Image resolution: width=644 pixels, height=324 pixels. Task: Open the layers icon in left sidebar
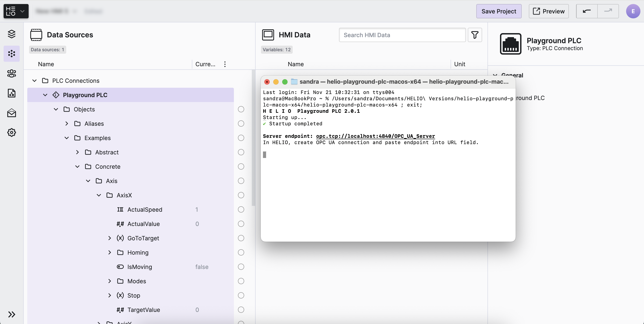(11, 34)
